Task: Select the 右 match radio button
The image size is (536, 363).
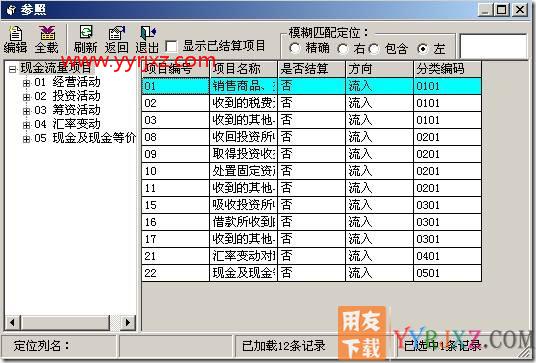Action: click(342, 49)
